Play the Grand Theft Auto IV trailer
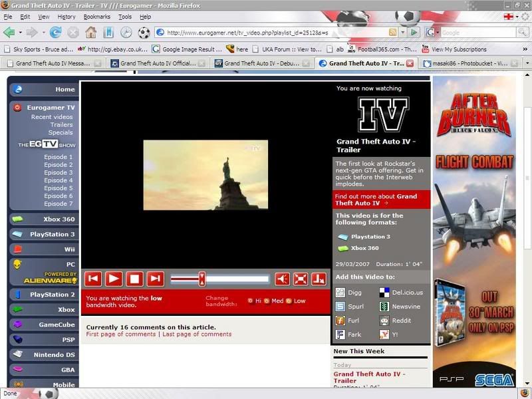This screenshot has width=532, height=399. click(114, 279)
